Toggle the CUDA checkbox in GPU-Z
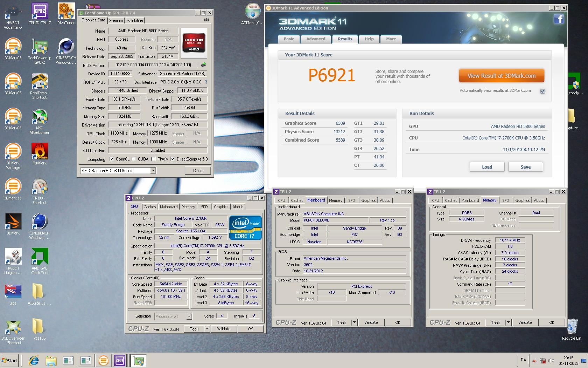Image resolution: width=588 pixels, height=368 pixels. [x=134, y=159]
